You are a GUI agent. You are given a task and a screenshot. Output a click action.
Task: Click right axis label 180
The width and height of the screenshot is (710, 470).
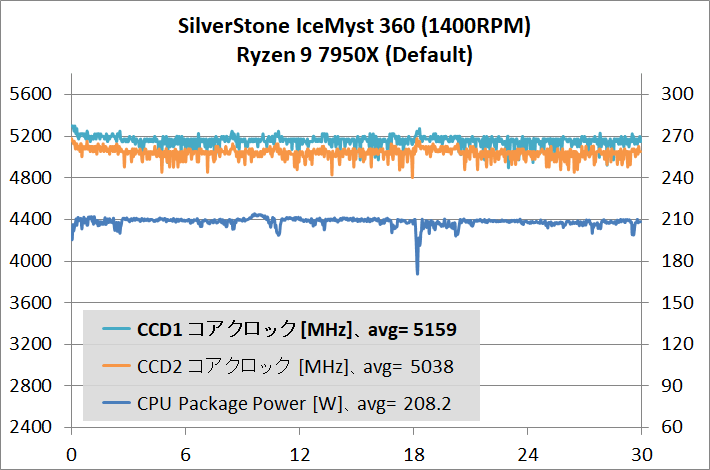[677, 261]
